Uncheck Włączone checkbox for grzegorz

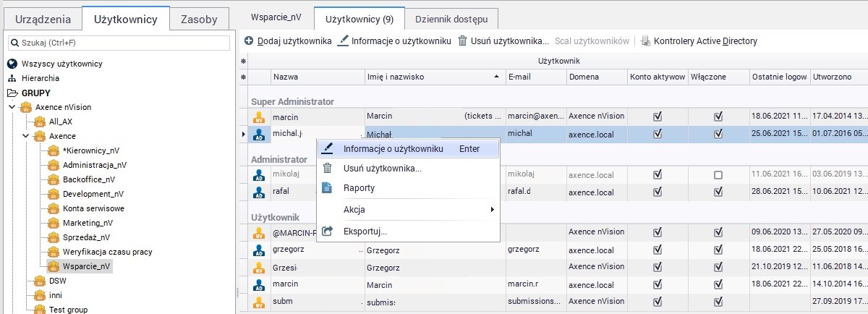click(718, 250)
